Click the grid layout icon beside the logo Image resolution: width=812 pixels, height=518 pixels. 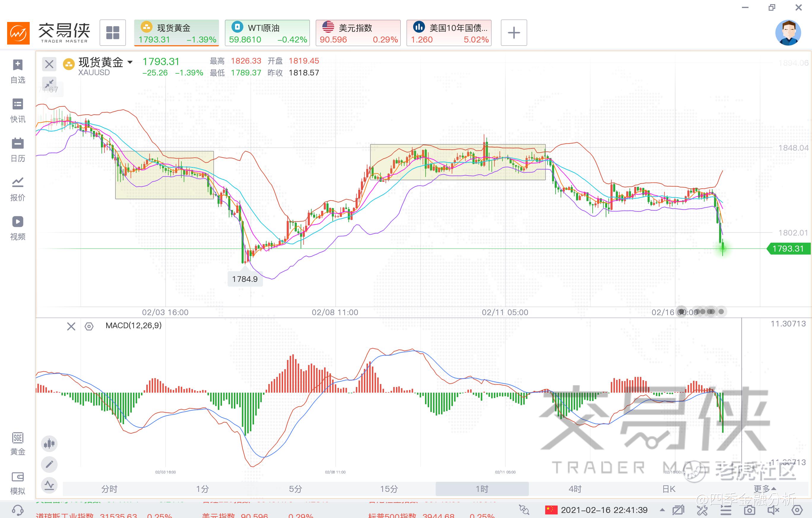tap(112, 33)
